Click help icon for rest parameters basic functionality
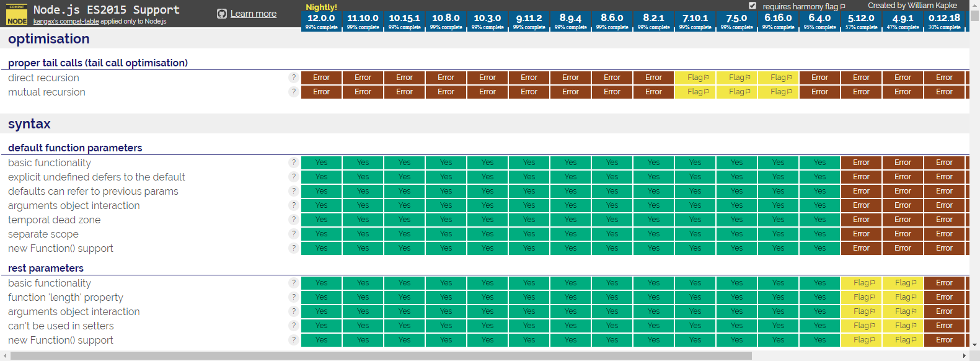 (293, 283)
